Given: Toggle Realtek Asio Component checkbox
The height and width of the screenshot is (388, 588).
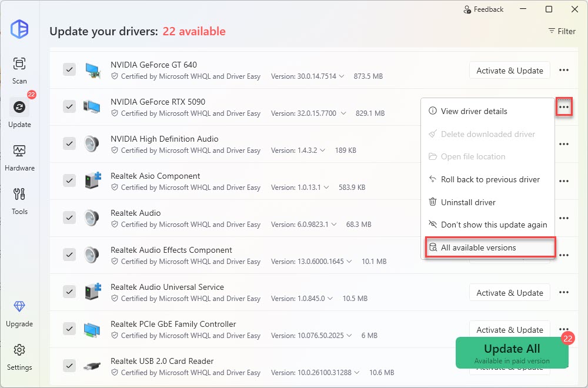Looking at the screenshot, I should (x=69, y=180).
